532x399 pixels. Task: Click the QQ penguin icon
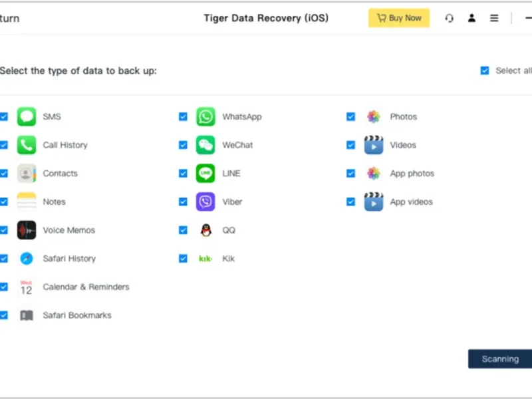(205, 230)
